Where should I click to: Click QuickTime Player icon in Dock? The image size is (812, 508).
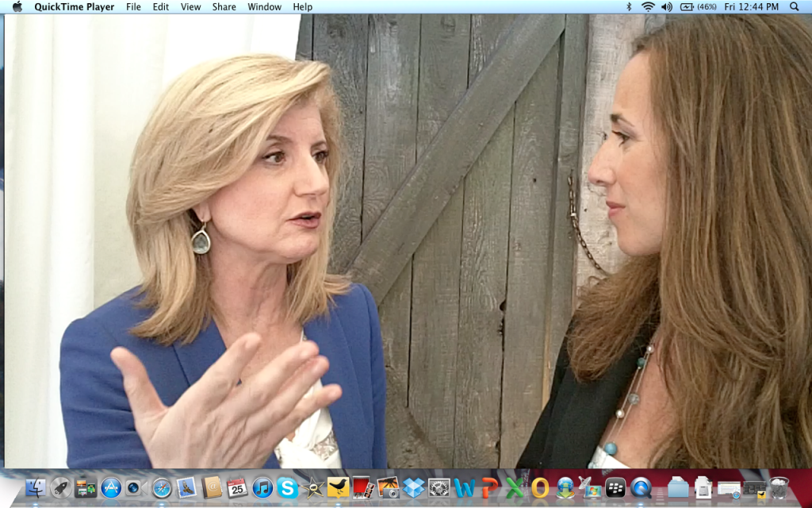click(x=641, y=488)
